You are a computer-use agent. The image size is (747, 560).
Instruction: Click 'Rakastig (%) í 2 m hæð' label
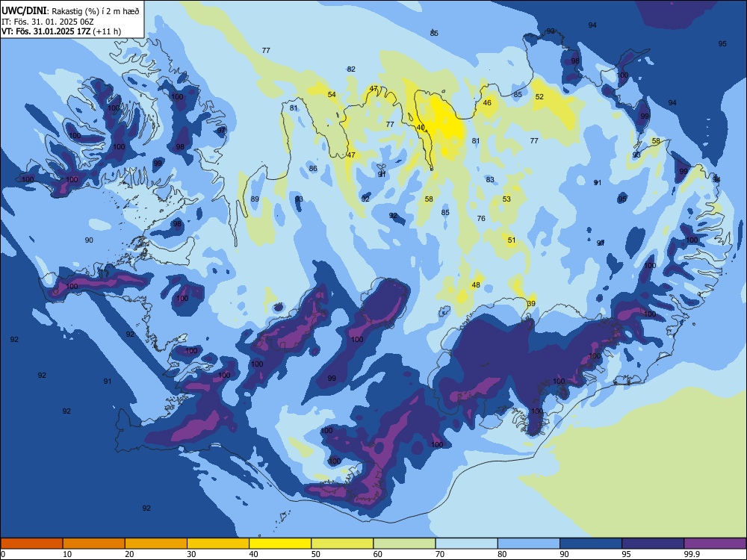pyautogui.click(x=96, y=11)
